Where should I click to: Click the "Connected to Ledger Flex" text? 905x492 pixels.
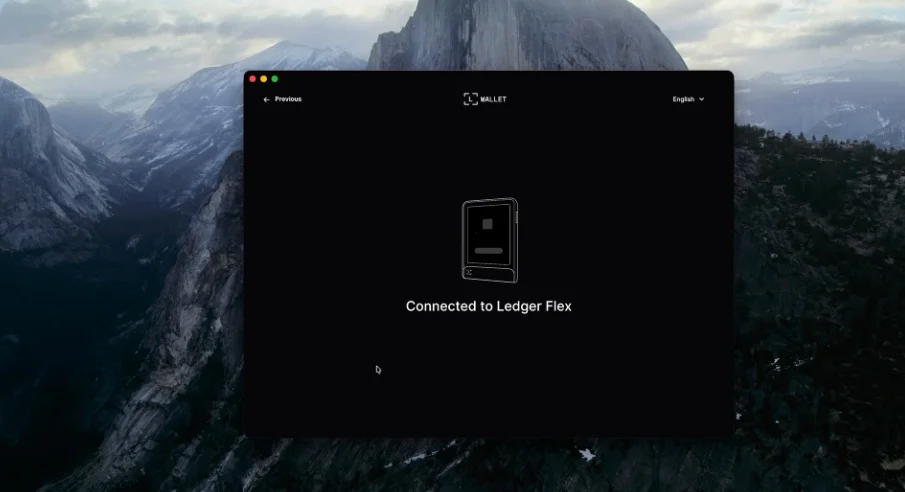489,306
